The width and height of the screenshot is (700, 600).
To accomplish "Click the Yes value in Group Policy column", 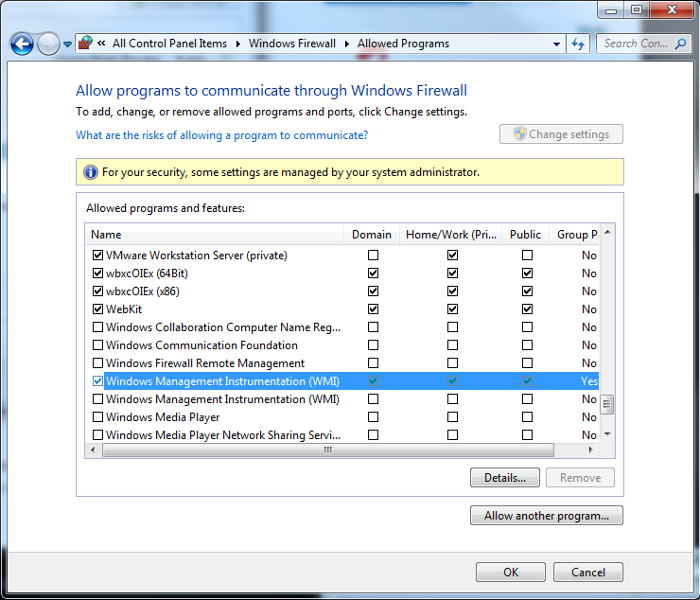I will click(589, 381).
